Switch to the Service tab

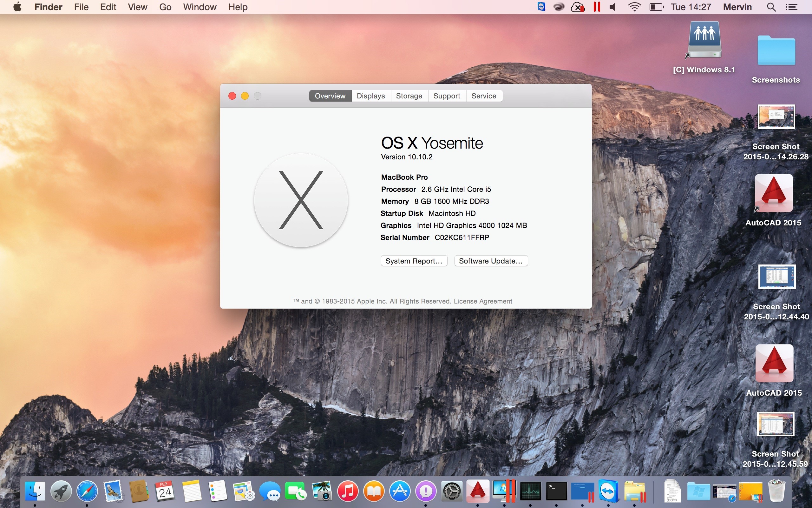[484, 96]
